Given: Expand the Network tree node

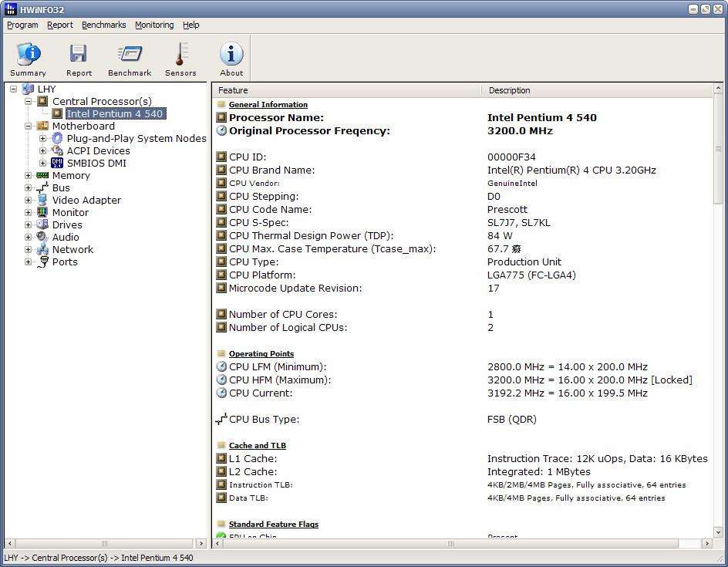Looking at the screenshot, I should pyautogui.click(x=29, y=250).
